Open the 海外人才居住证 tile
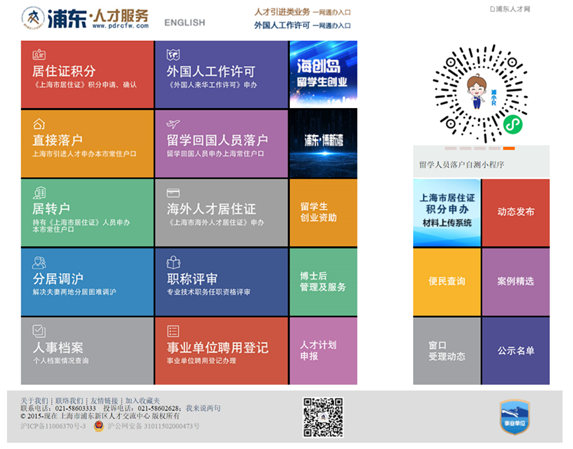 (221, 213)
